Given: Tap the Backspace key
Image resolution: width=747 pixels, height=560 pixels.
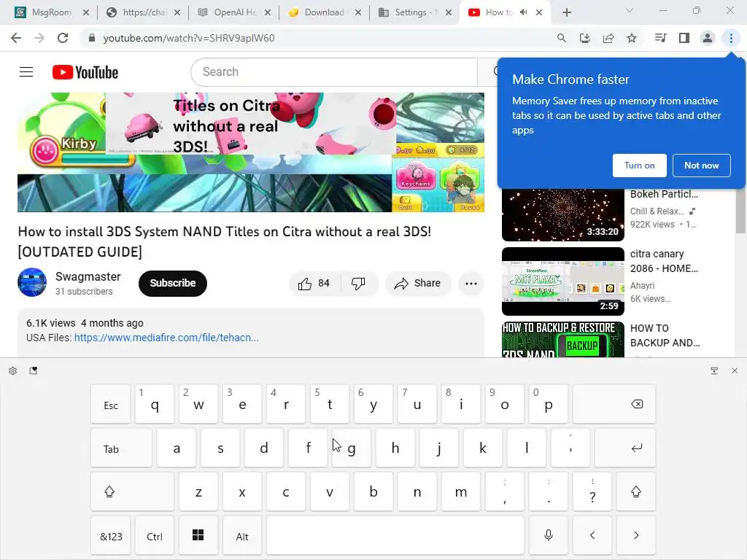Looking at the screenshot, I should (614, 405).
